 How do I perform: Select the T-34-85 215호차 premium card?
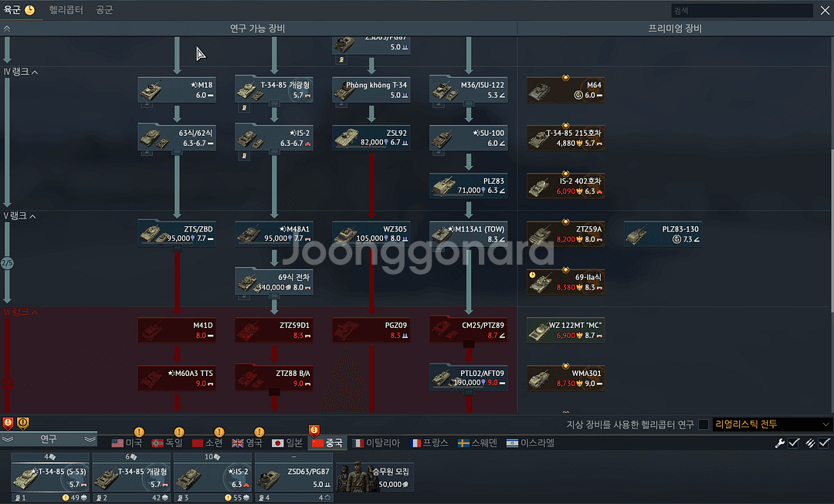(x=565, y=137)
